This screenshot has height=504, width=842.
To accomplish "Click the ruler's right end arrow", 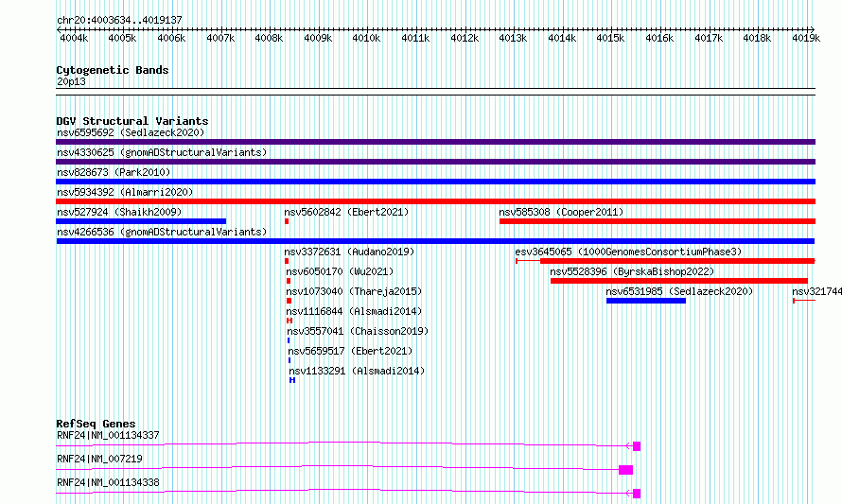I will coord(813,29).
